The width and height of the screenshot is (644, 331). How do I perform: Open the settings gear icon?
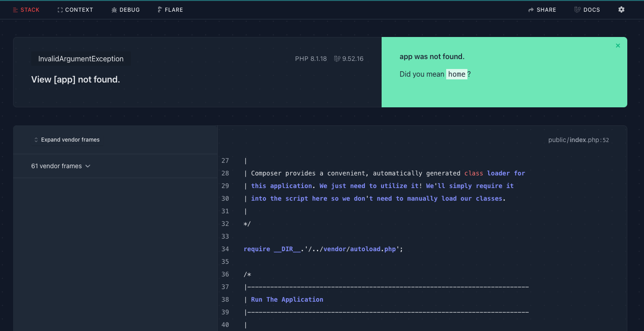coord(621,9)
